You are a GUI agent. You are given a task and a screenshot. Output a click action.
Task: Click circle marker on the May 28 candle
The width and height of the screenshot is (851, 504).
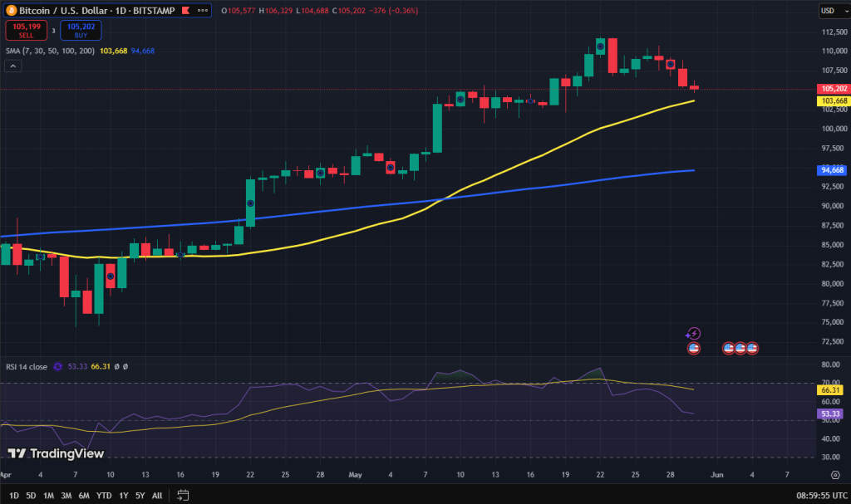point(671,65)
